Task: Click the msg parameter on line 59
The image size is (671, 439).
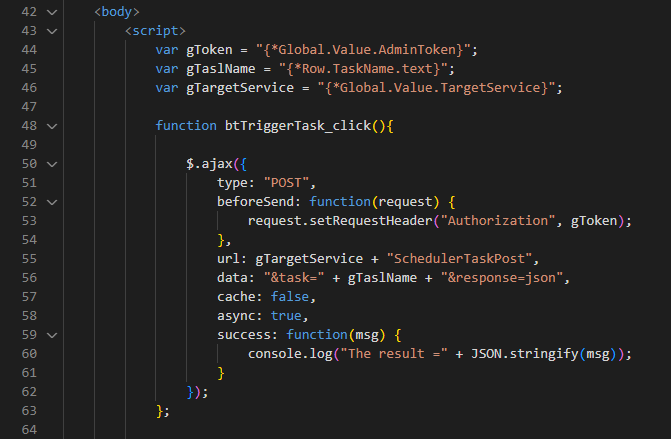Action: click(x=367, y=335)
